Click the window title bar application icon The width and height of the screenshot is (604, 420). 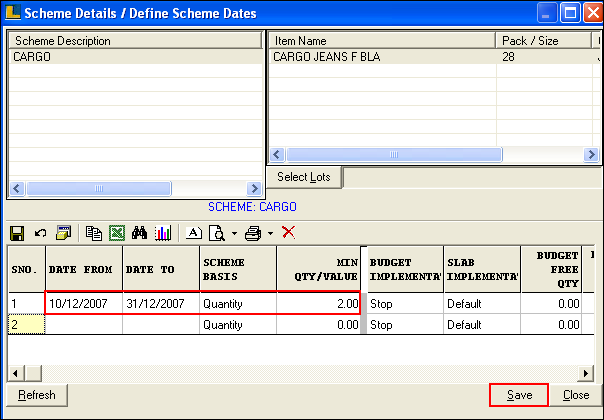13,12
